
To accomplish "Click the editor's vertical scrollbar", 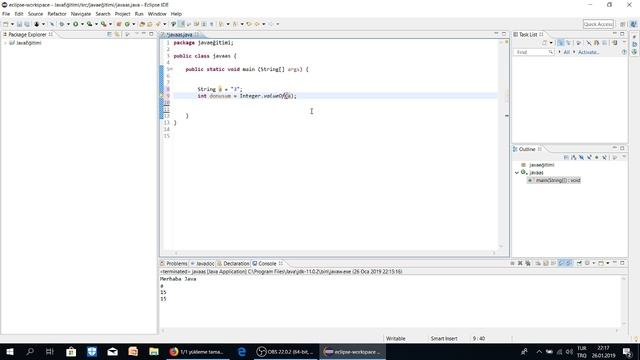I will (x=501, y=145).
